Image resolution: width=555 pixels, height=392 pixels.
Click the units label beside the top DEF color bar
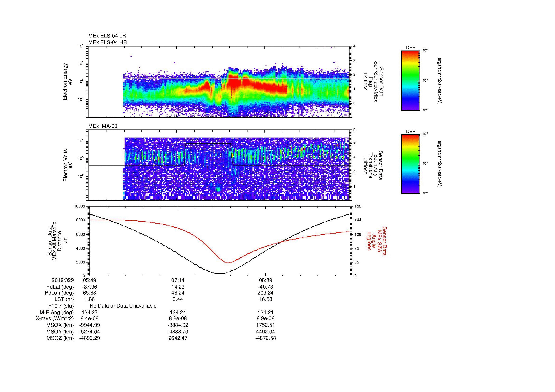click(x=440, y=81)
